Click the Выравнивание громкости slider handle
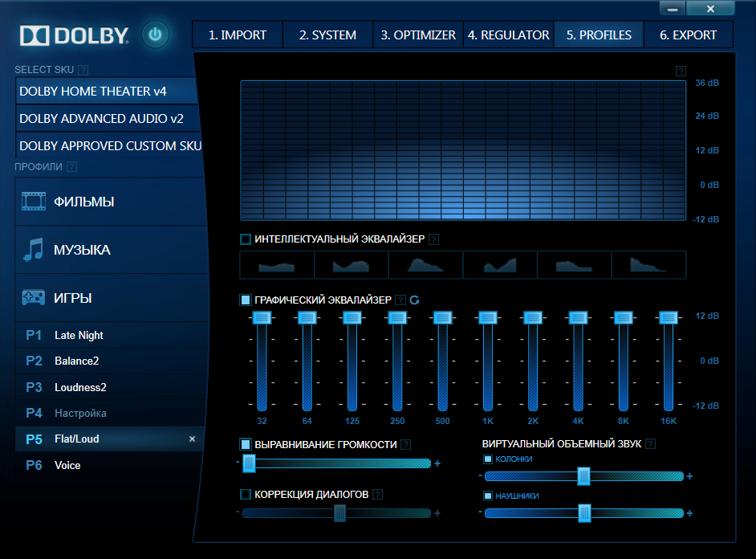Image resolution: width=756 pixels, height=559 pixels. click(249, 463)
